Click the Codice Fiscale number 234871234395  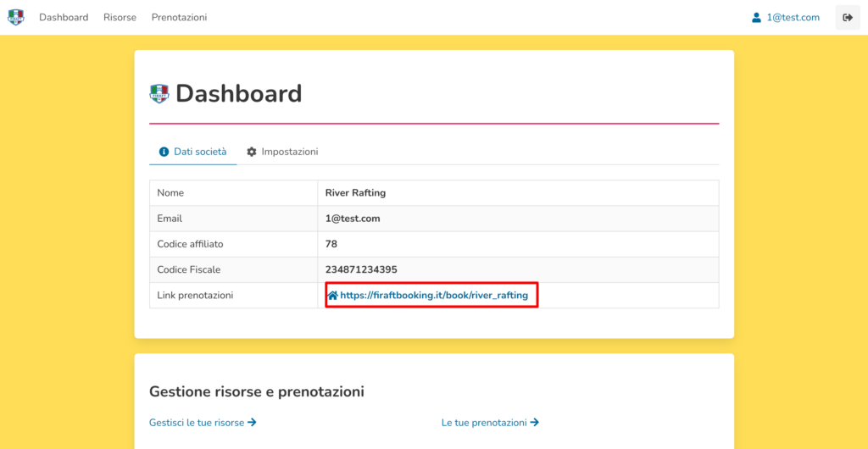(x=361, y=269)
